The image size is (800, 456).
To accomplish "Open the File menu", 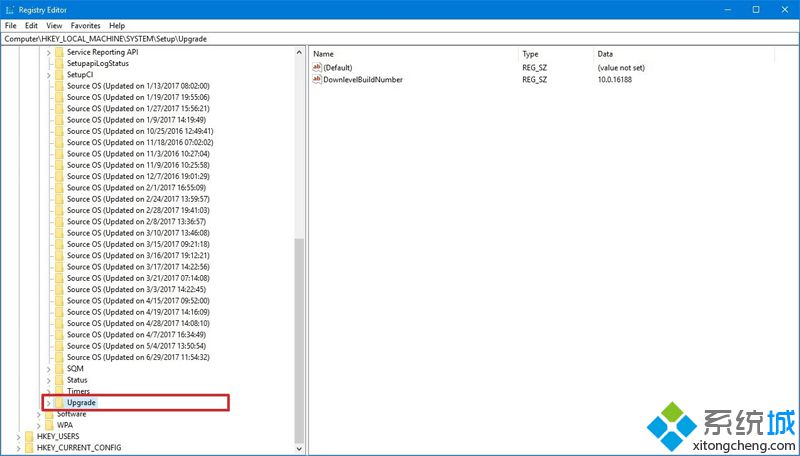I will pos(11,26).
